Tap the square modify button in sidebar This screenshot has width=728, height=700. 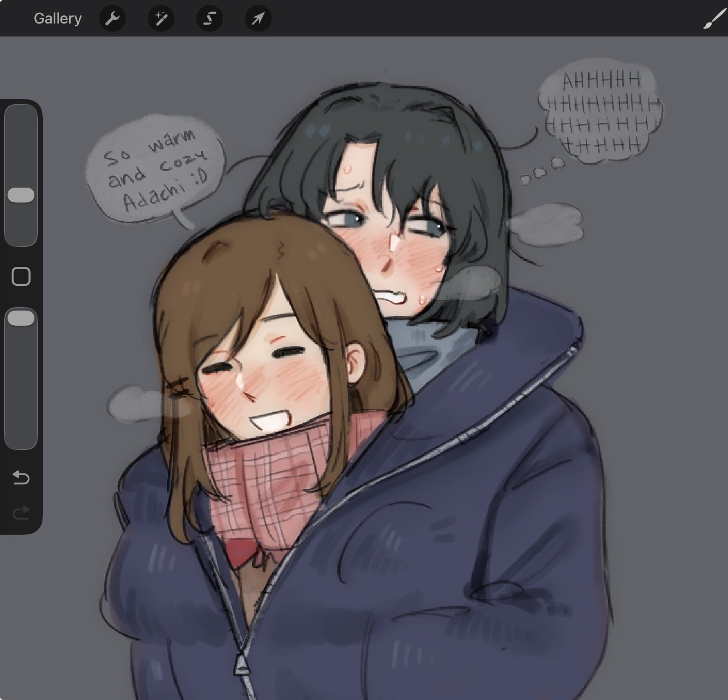[x=21, y=277]
